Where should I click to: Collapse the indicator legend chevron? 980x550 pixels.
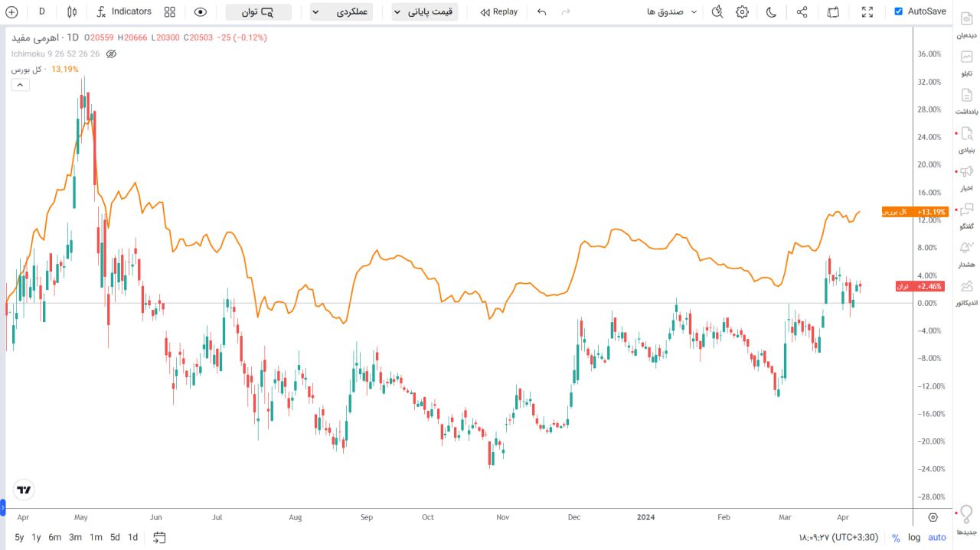tap(20, 84)
